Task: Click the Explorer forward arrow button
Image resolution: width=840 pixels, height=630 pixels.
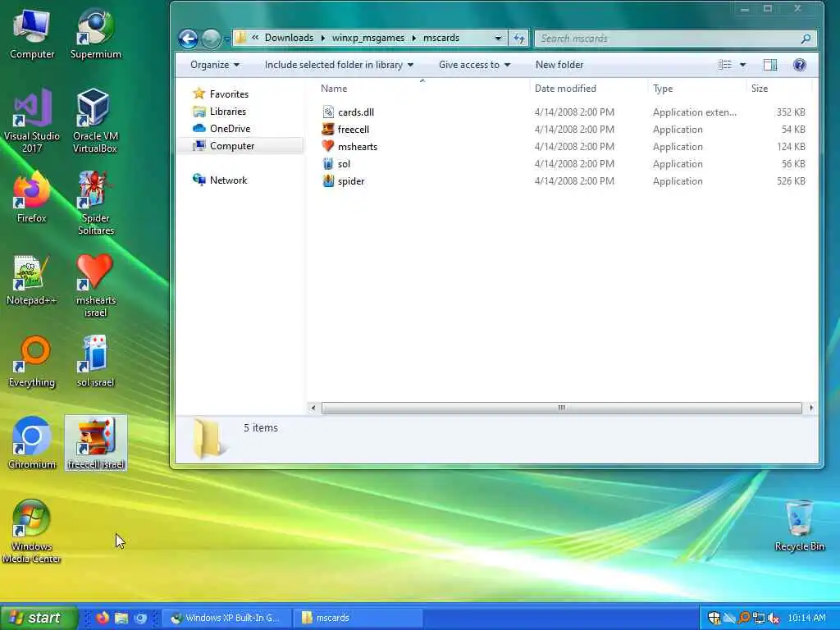Action: click(x=211, y=39)
